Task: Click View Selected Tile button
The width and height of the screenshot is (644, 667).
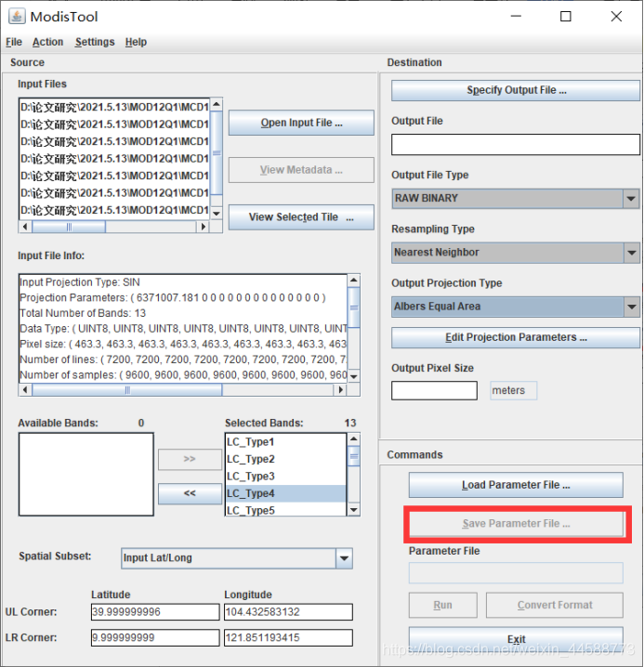Action: click(301, 217)
